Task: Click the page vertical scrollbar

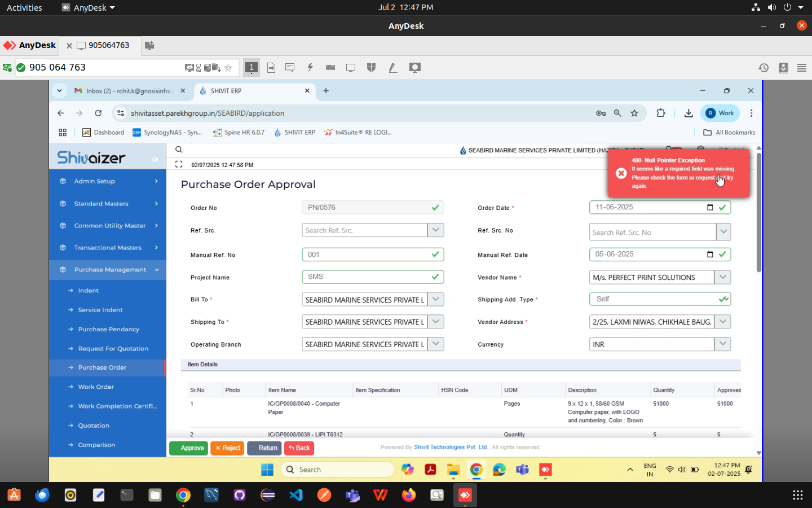Action: tap(758, 214)
